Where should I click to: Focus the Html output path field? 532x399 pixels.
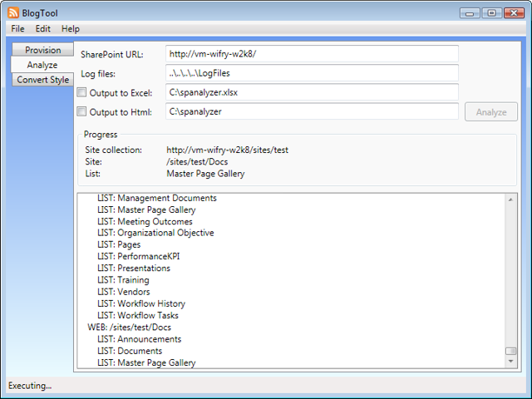pyautogui.click(x=312, y=111)
